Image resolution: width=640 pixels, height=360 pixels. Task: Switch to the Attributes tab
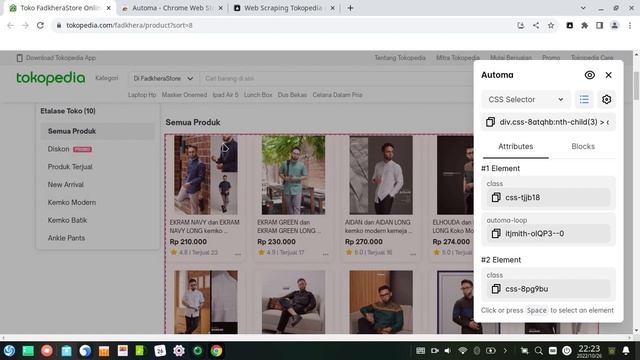(x=516, y=147)
